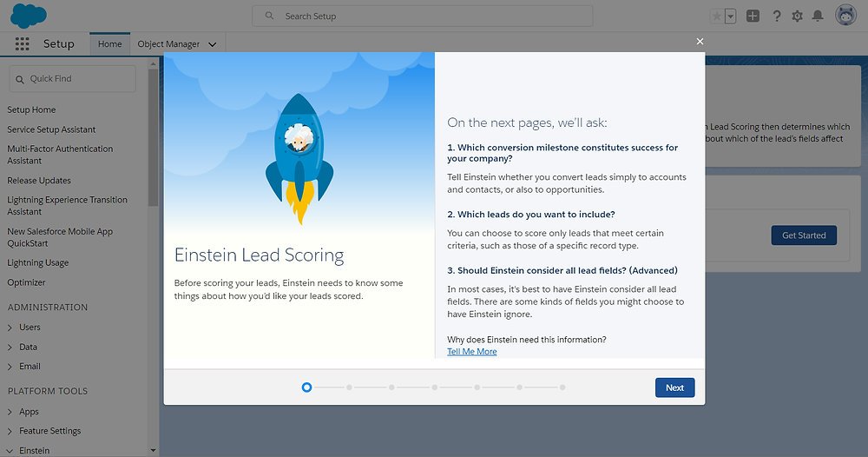Open the global actions plus icon
Image resolution: width=868 pixels, height=457 pixels.
753,16
